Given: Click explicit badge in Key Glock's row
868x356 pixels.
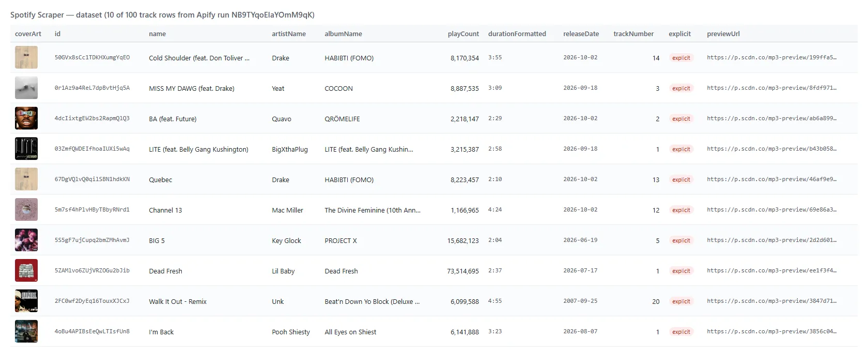Looking at the screenshot, I should click(681, 240).
